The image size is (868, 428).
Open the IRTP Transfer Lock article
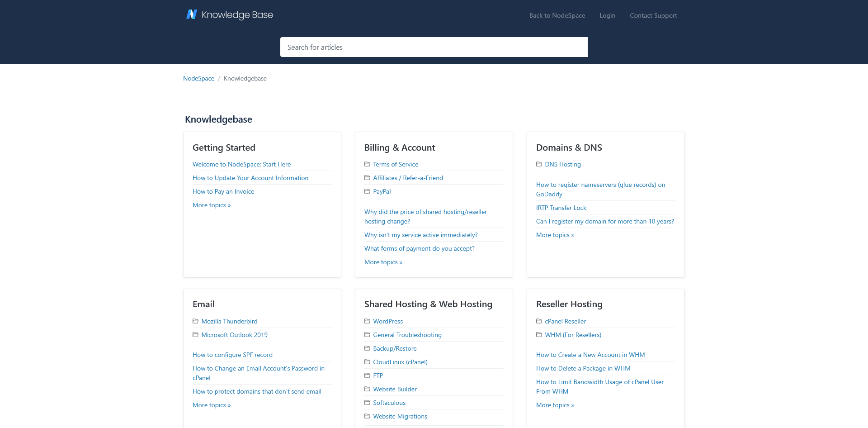(561, 208)
